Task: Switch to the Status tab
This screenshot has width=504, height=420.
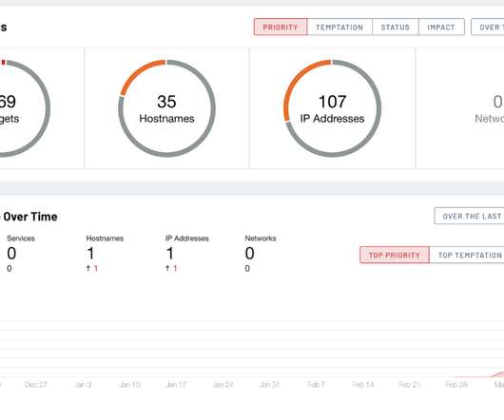Action: pyautogui.click(x=396, y=27)
